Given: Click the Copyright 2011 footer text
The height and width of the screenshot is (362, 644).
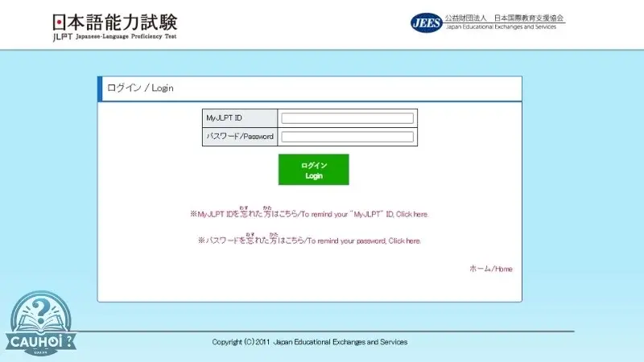Looking at the screenshot, I should pyautogui.click(x=310, y=342).
